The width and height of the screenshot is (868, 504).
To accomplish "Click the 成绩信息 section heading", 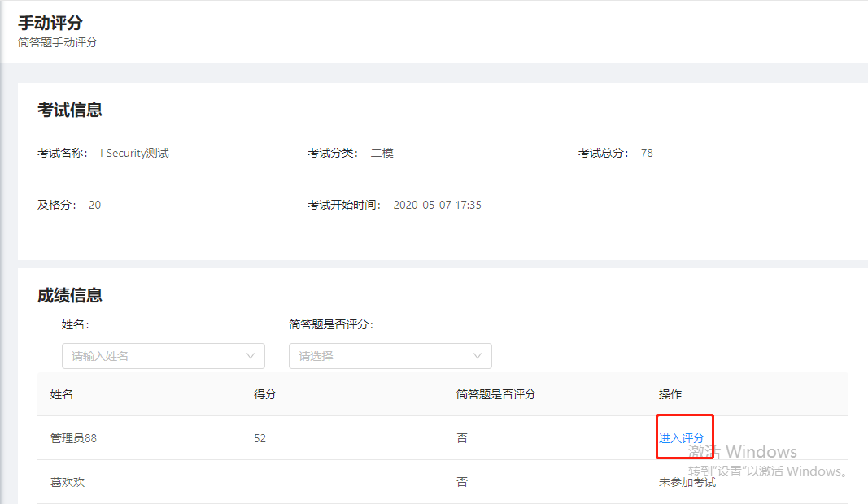I will click(x=70, y=295).
